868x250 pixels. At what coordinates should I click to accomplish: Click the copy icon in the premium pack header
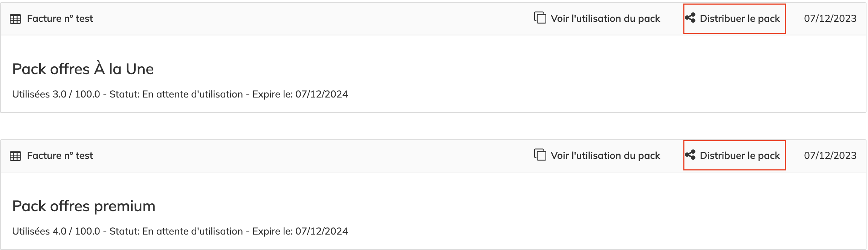(540, 155)
